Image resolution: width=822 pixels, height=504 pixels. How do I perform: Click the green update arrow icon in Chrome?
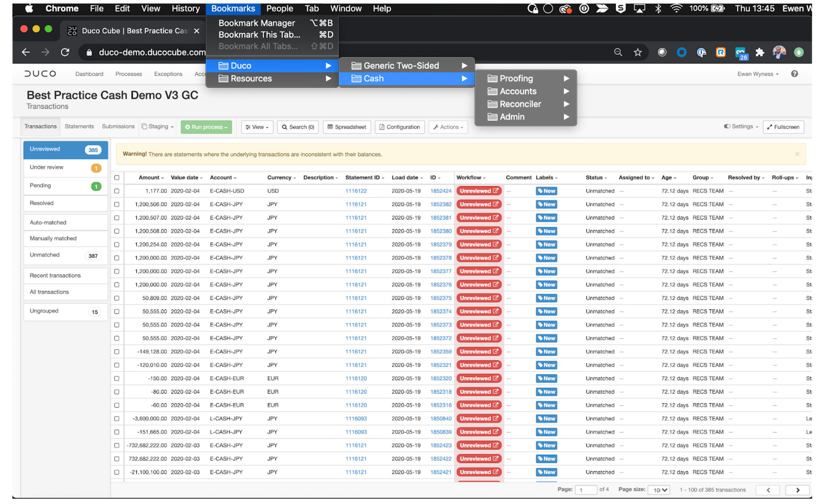(799, 52)
